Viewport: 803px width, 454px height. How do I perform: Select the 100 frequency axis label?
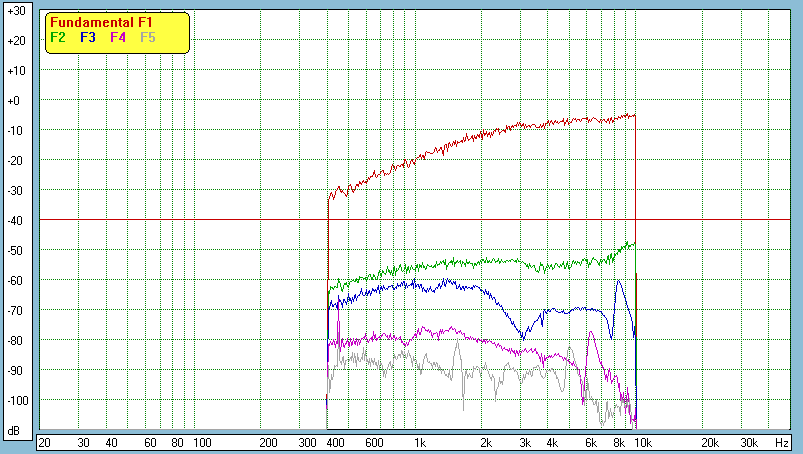click(x=201, y=442)
